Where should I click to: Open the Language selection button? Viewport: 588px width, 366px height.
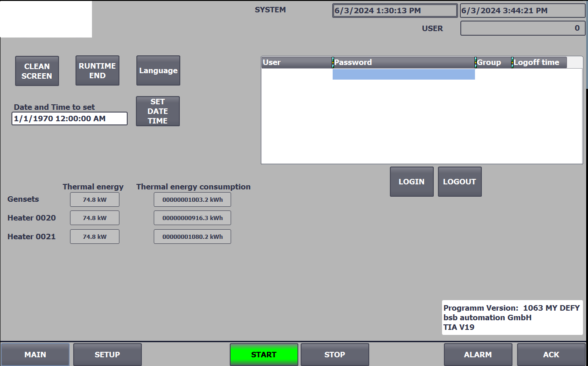pos(158,71)
